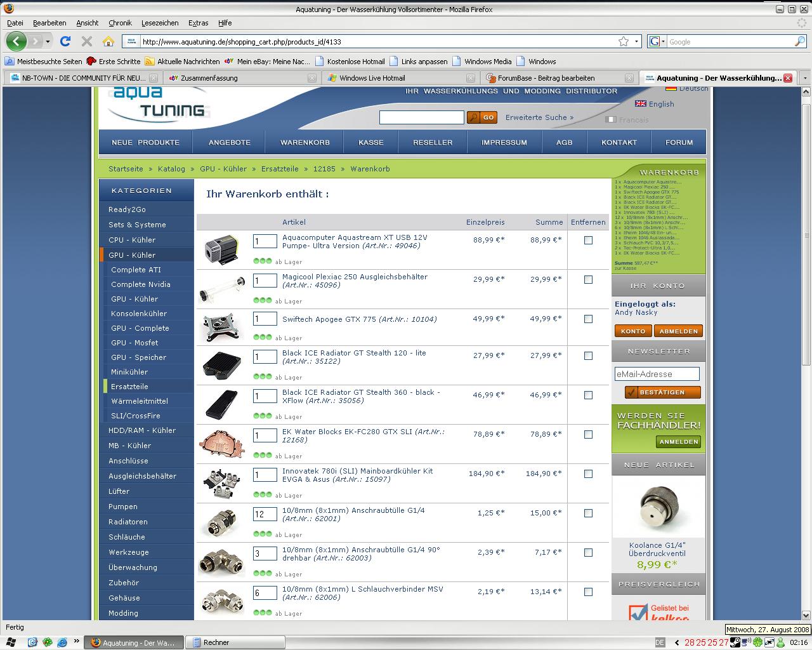
Task: Open WARENKORB in blue navigation bar
Action: (305, 142)
